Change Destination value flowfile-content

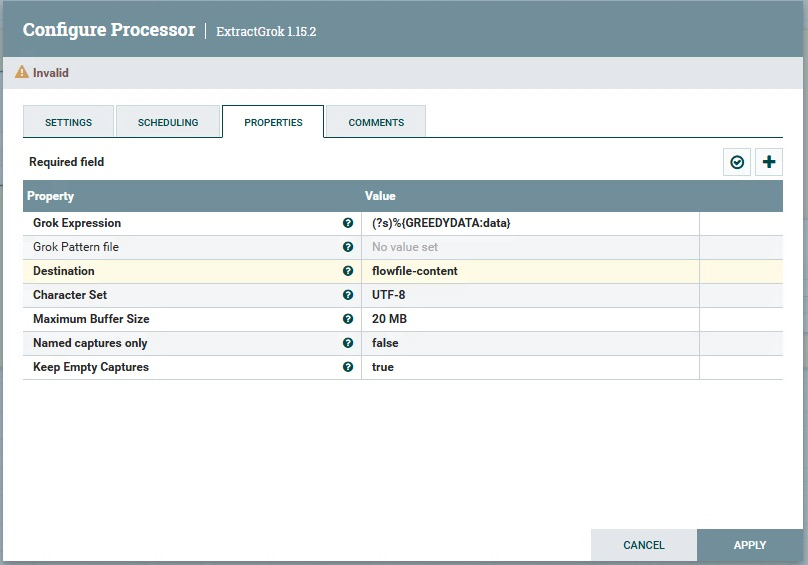click(530, 271)
